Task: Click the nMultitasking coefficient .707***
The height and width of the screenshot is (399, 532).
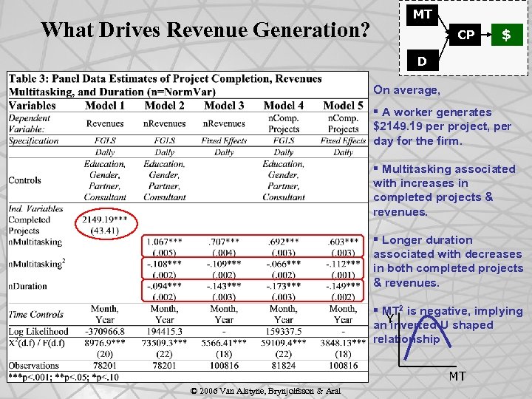Action: coord(224,242)
